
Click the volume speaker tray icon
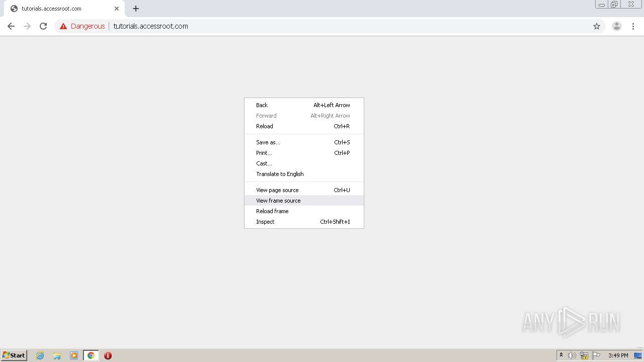(572, 355)
